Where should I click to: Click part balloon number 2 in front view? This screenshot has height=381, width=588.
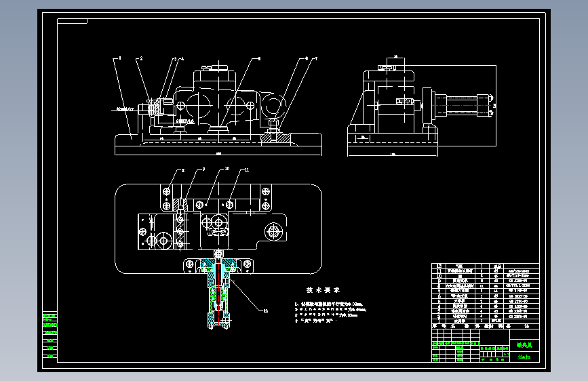[141, 58]
